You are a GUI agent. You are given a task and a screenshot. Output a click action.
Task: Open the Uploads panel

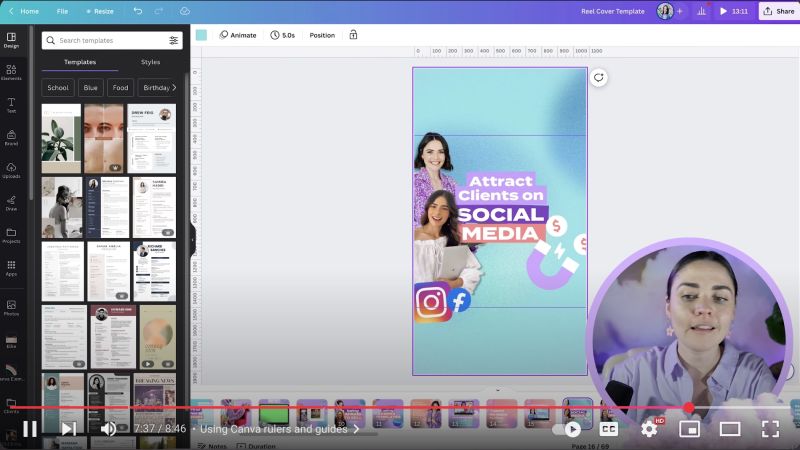pyautogui.click(x=11, y=170)
